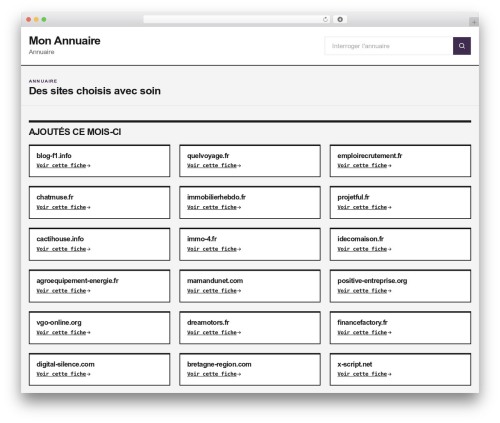The height and width of the screenshot is (423, 500).
Task: Open "Voir cette fiche" under financefactory.fr
Action: point(364,332)
